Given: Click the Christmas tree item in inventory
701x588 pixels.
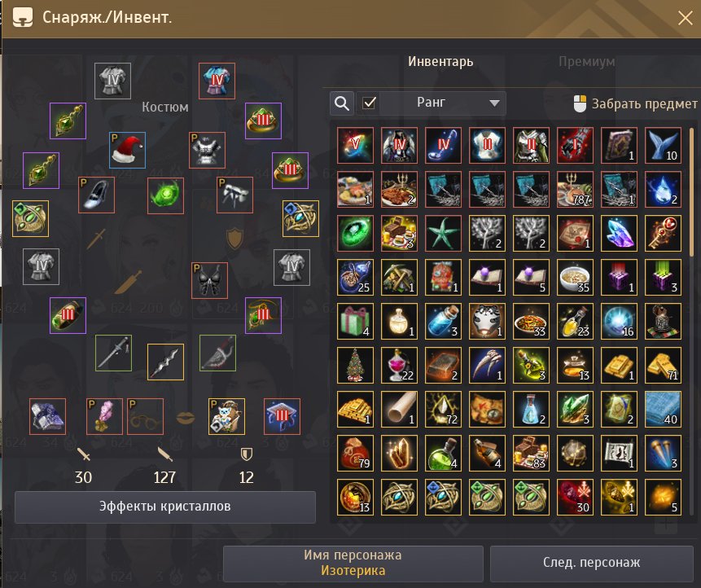Looking at the screenshot, I should [356, 366].
